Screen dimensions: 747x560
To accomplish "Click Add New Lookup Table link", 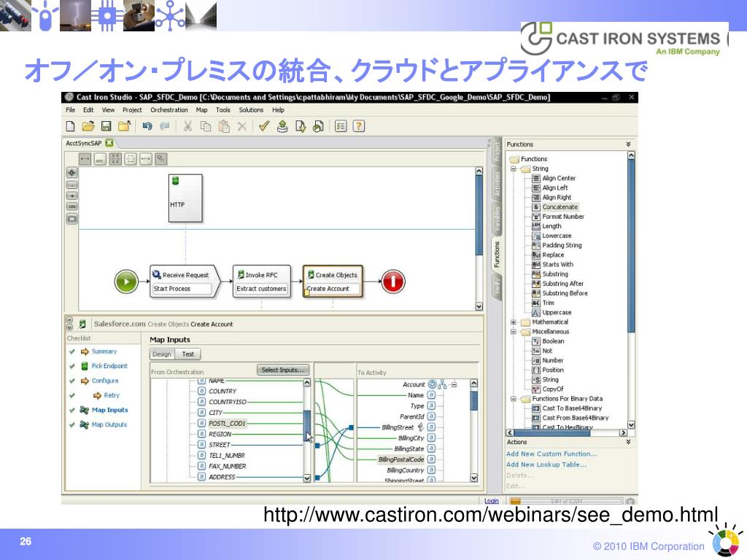I will click(546, 464).
